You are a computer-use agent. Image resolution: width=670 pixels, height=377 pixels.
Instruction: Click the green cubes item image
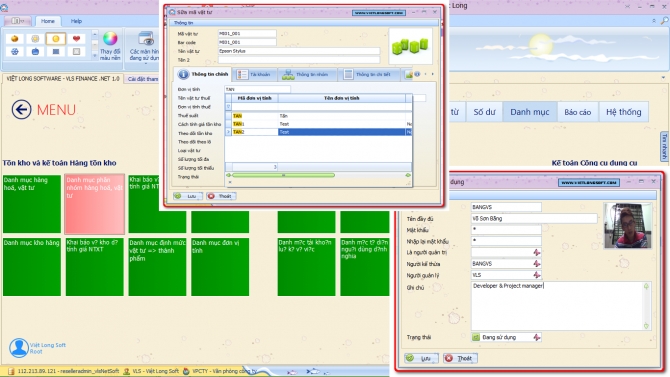pyautogui.click(x=410, y=46)
